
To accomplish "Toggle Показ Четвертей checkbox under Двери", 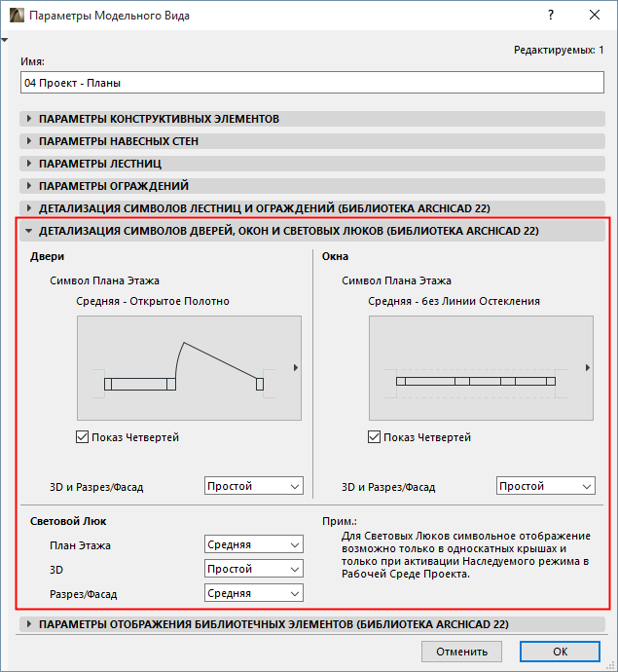I will 82,437.
